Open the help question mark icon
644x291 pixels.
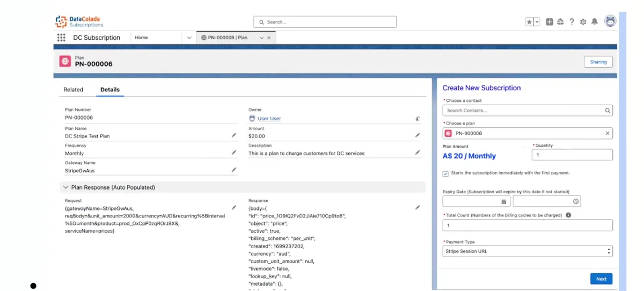(572, 22)
